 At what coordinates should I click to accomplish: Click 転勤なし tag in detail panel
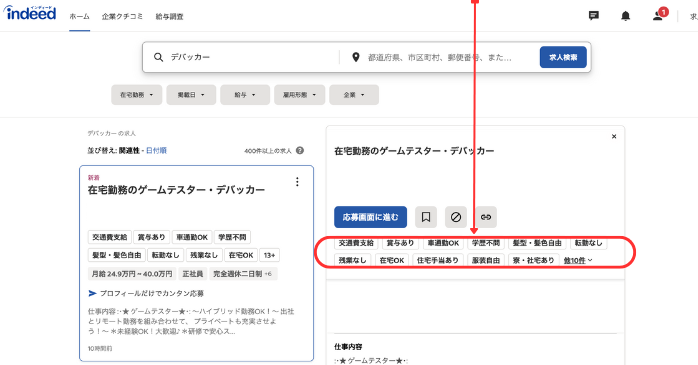pos(588,243)
